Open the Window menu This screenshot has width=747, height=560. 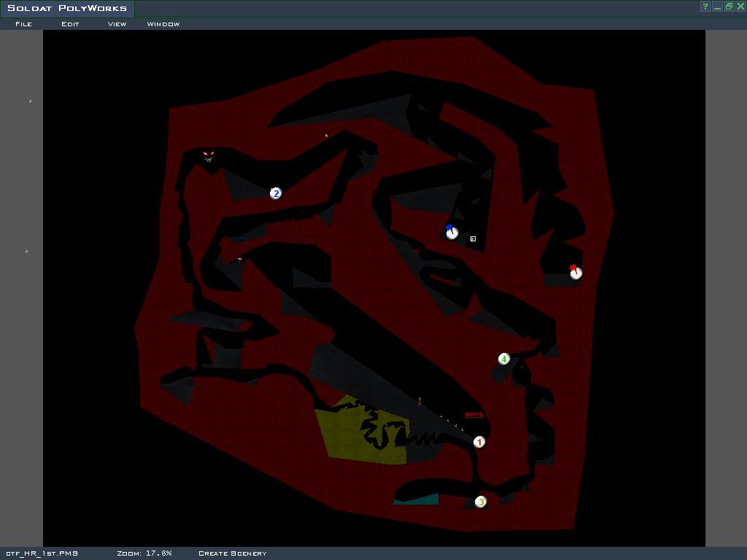tap(163, 24)
